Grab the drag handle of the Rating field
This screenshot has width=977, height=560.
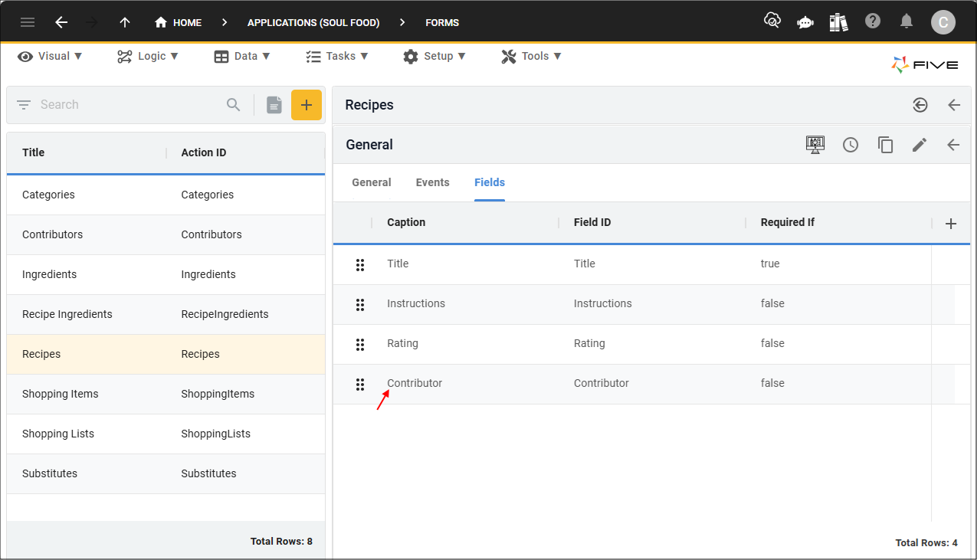(x=360, y=344)
